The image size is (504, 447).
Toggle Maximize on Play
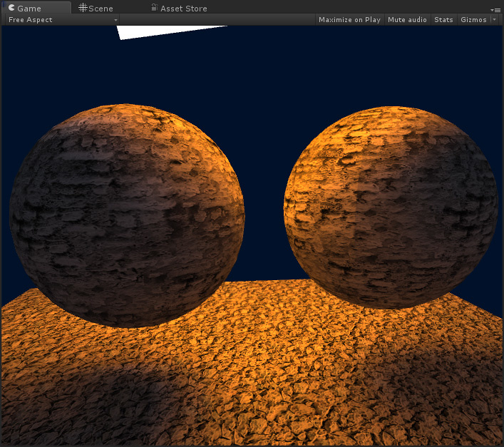pyautogui.click(x=349, y=20)
